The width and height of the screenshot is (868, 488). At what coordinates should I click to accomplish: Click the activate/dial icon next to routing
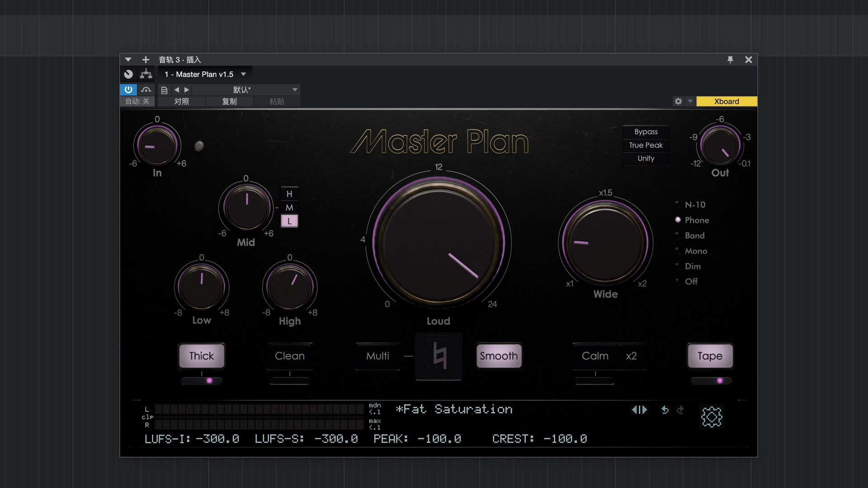(x=128, y=74)
